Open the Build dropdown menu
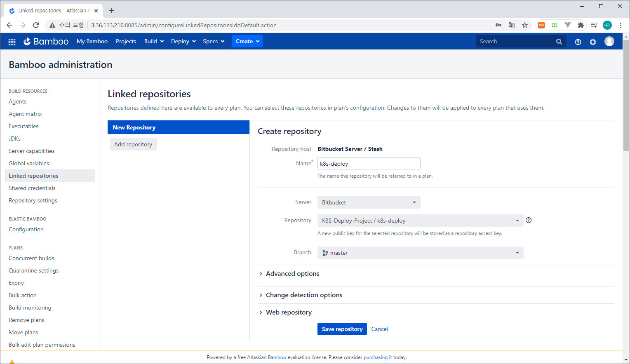The height and width of the screenshot is (364, 630). 154,41
